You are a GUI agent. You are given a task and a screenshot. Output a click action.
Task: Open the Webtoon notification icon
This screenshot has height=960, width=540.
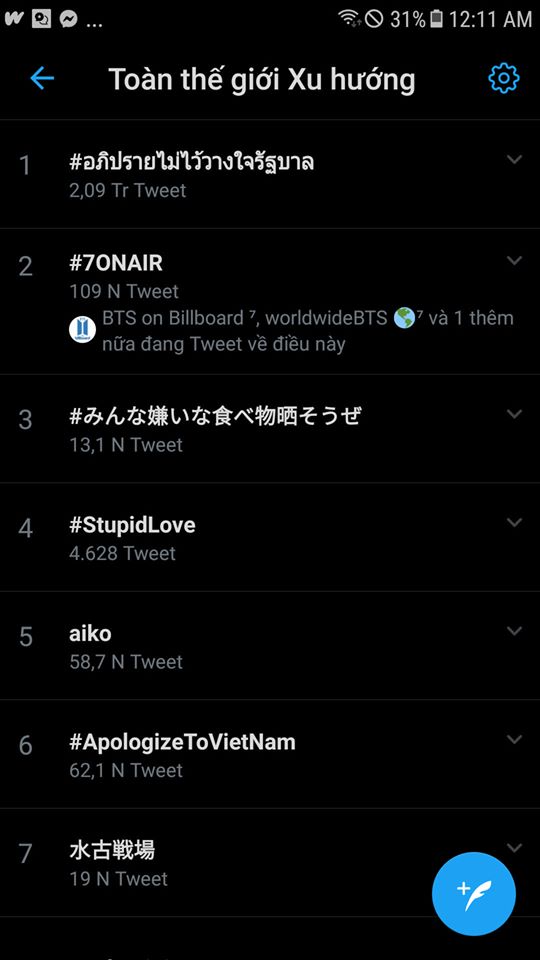(x=14, y=19)
